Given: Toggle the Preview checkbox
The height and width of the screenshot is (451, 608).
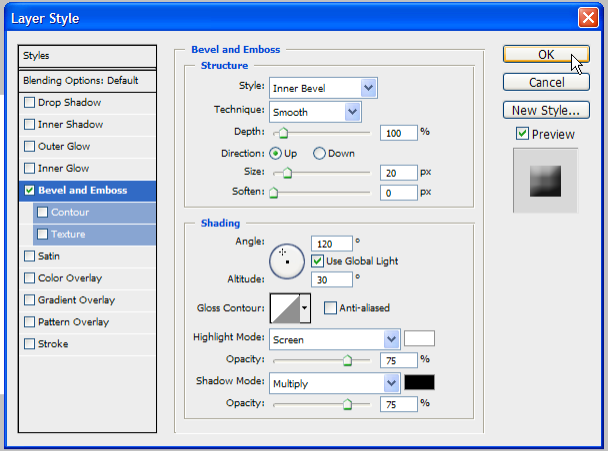Looking at the screenshot, I should (x=522, y=134).
